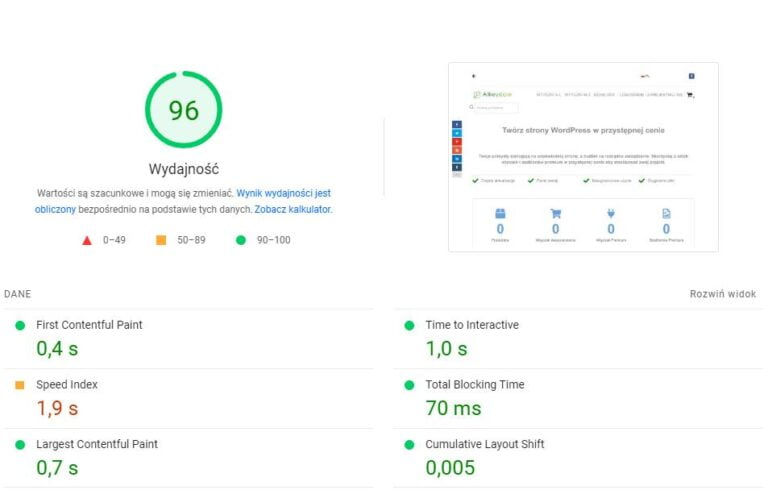Click the '0,7 s' value
This screenshot has width=768, height=490.
point(57,468)
